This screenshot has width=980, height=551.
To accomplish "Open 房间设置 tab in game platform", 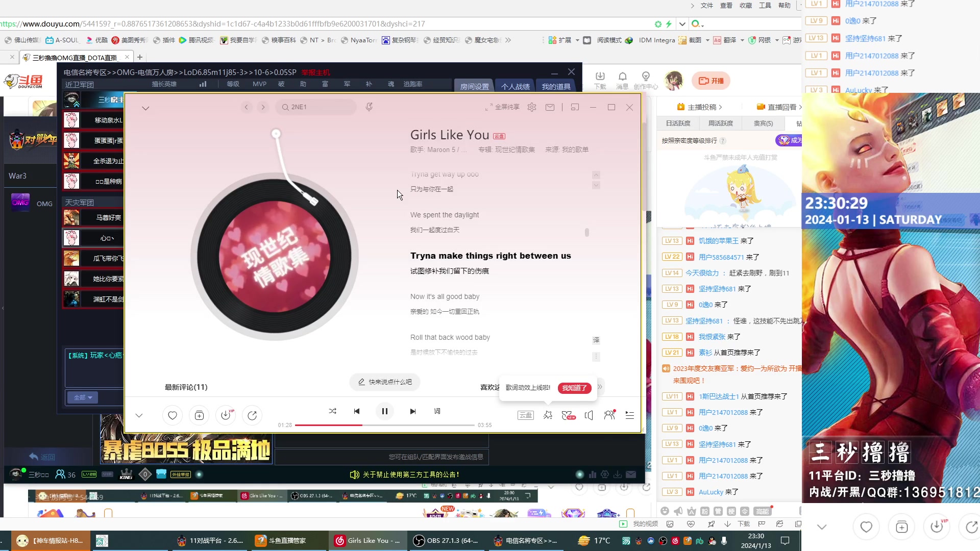I will click(475, 86).
